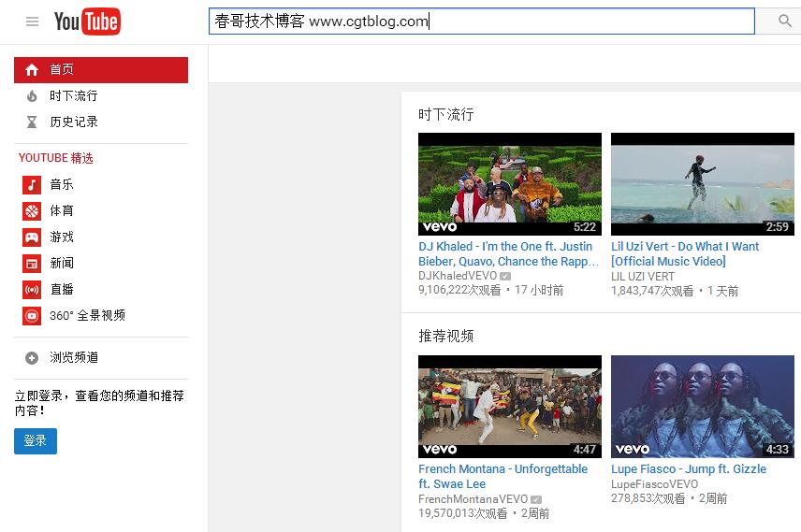
Task: Click the news icon beside 新闻
Action: (x=32, y=264)
